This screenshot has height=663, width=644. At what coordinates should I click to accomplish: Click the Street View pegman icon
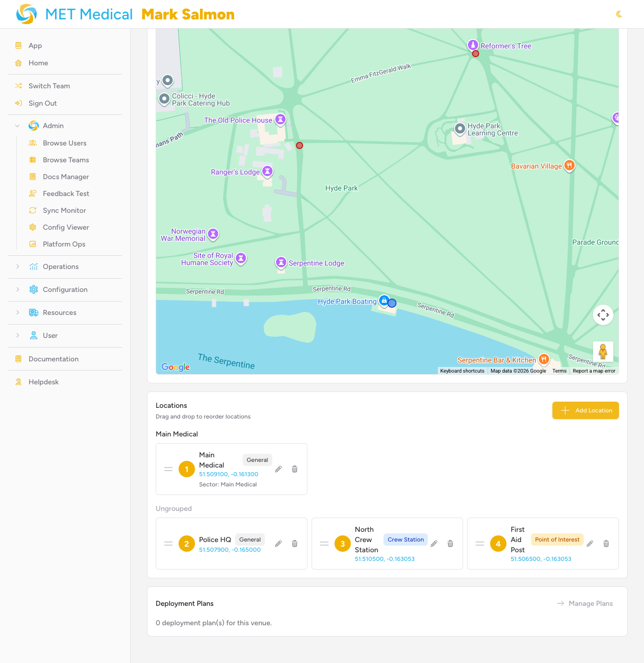click(603, 352)
